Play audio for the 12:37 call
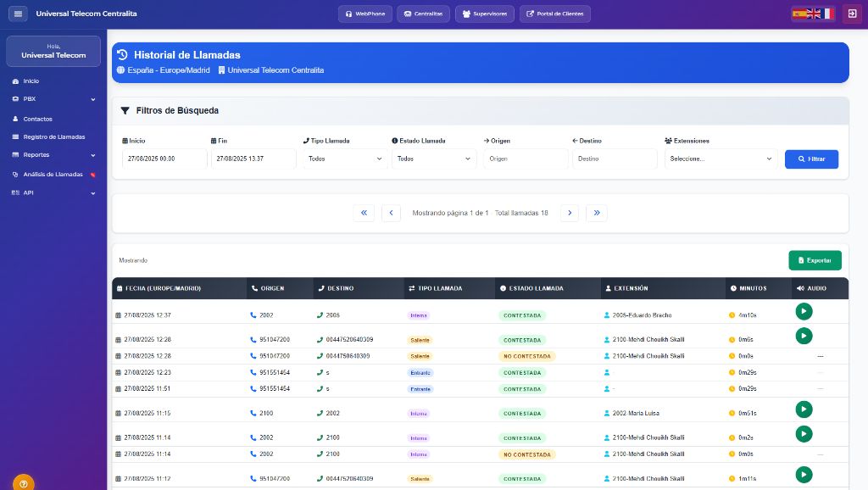 pyautogui.click(x=804, y=311)
